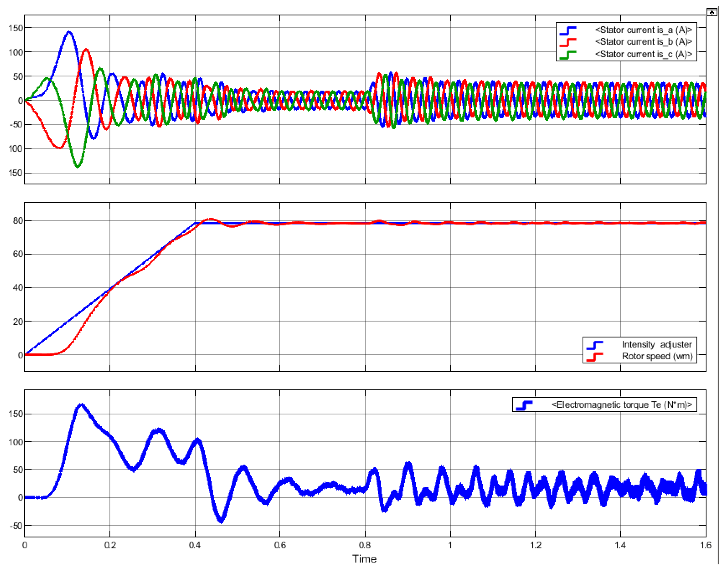The width and height of the screenshot is (728, 571).
Task: Click the 1.6 tick on the time axis
Action: (706, 545)
